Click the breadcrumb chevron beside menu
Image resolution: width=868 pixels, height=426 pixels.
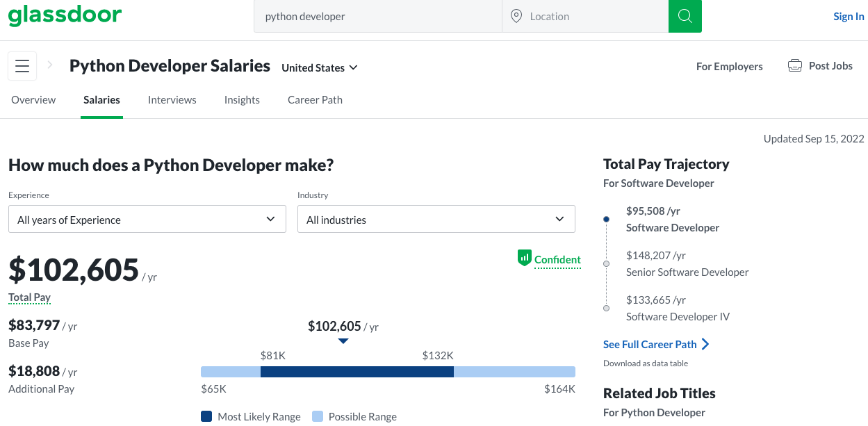pyautogui.click(x=50, y=65)
